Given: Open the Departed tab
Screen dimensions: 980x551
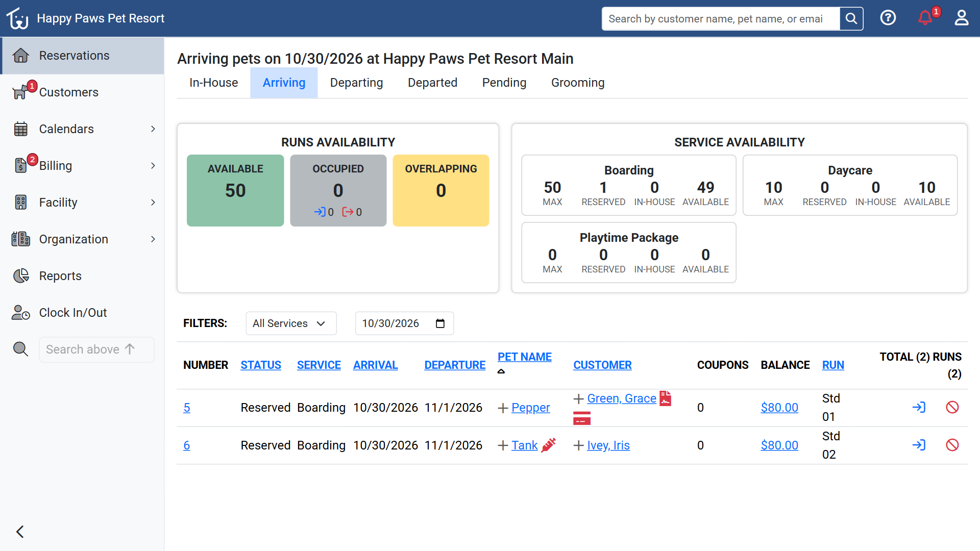Looking at the screenshot, I should tap(432, 83).
